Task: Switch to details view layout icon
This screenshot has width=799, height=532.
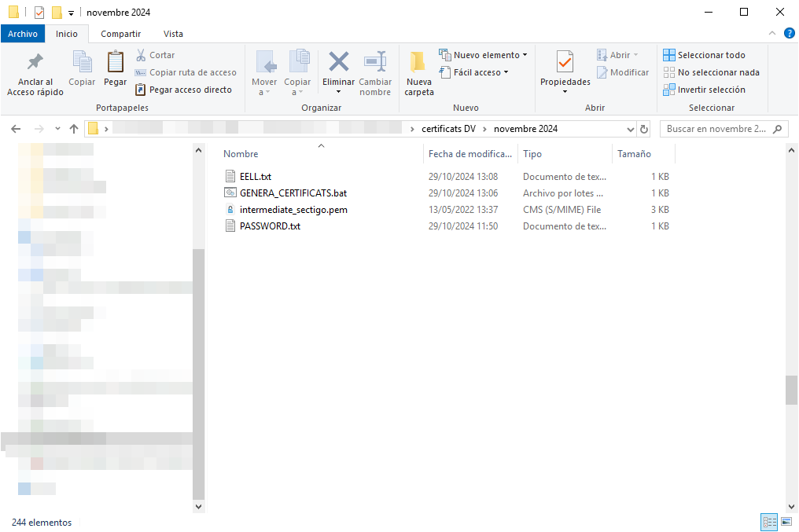Action: tap(769, 522)
